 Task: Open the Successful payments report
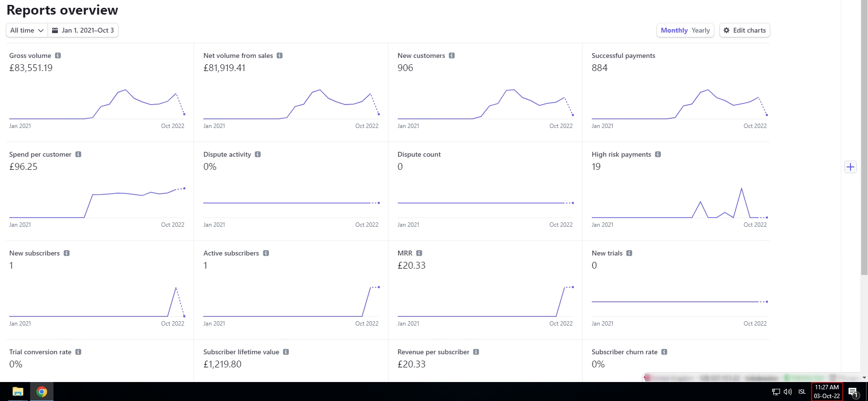623,55
